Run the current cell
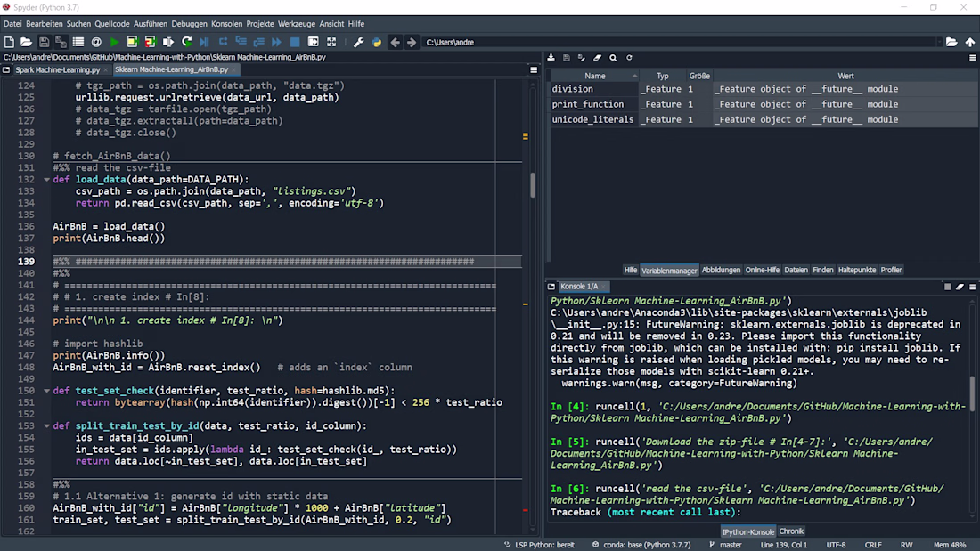980x551 pixels. [x=132, y=42]
